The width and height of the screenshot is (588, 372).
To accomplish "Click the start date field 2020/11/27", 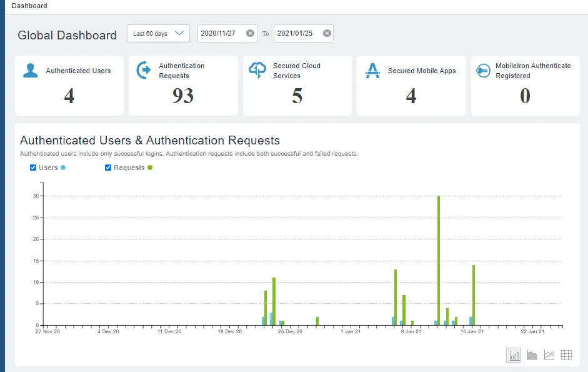I will click(227, 33).
